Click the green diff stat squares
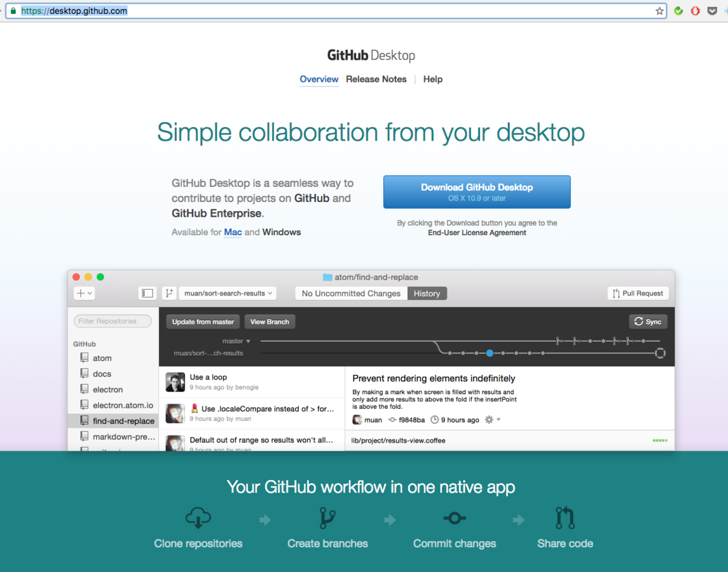 pyautogui.click(x=660, y=440)
